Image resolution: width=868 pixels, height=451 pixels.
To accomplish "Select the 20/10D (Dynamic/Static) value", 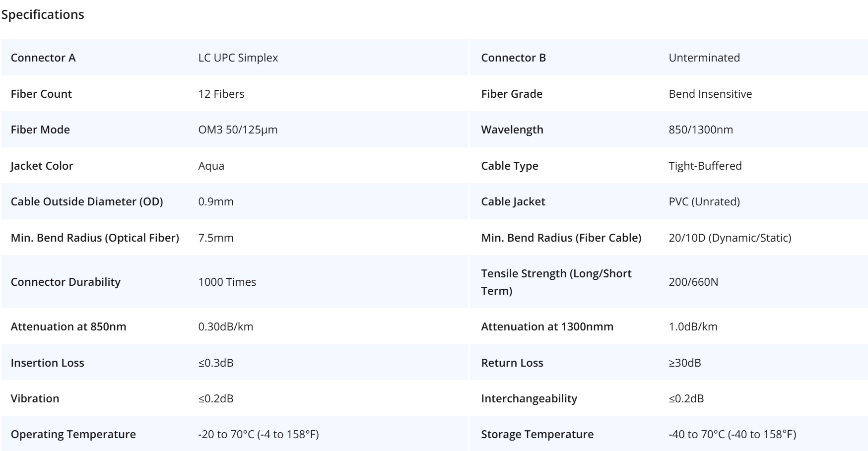I will (730, 238).
